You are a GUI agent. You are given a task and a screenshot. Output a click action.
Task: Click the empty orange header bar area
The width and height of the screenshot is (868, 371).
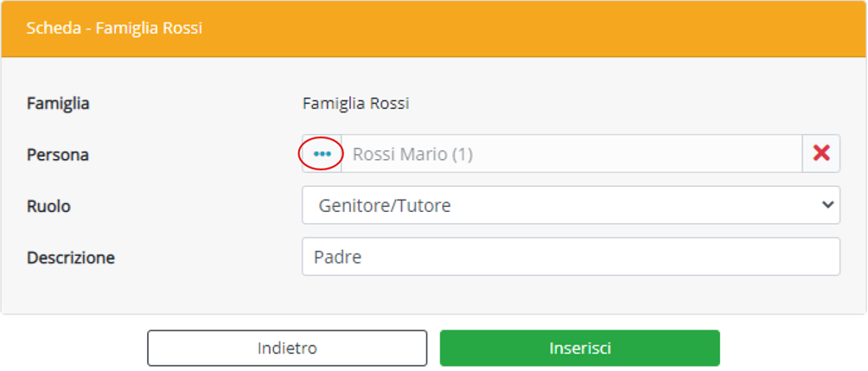tap(536, 28)
